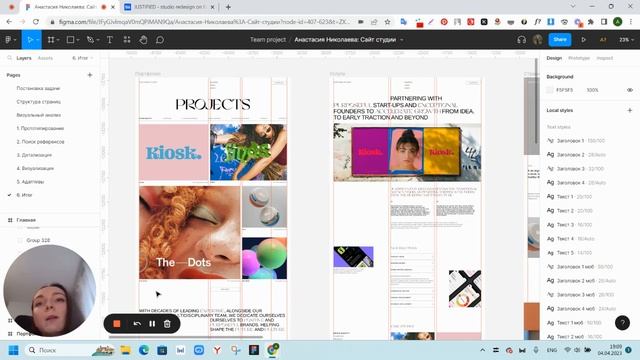Launch Microsoft Edge from the taskbar

[144, 350]
